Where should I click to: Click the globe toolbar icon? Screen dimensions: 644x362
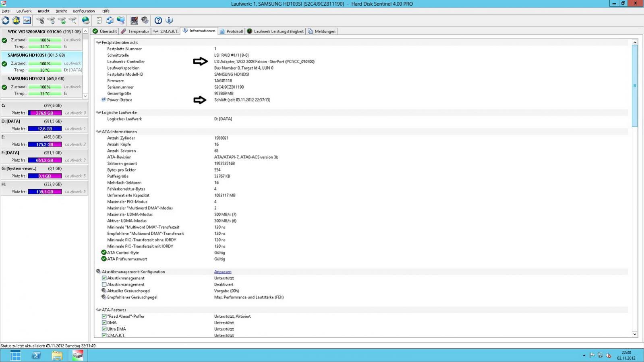click(86, 20)
